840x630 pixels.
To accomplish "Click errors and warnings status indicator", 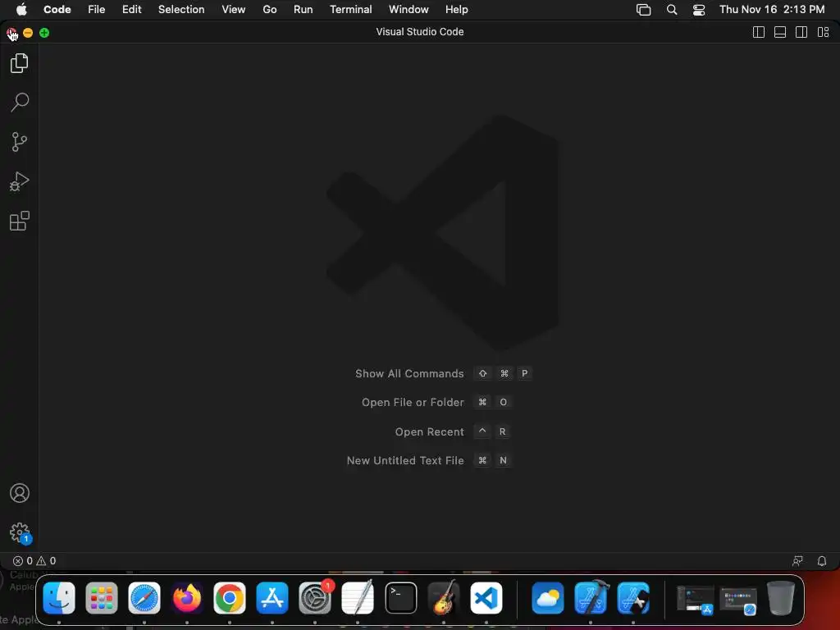I will (x=34, y=561).
